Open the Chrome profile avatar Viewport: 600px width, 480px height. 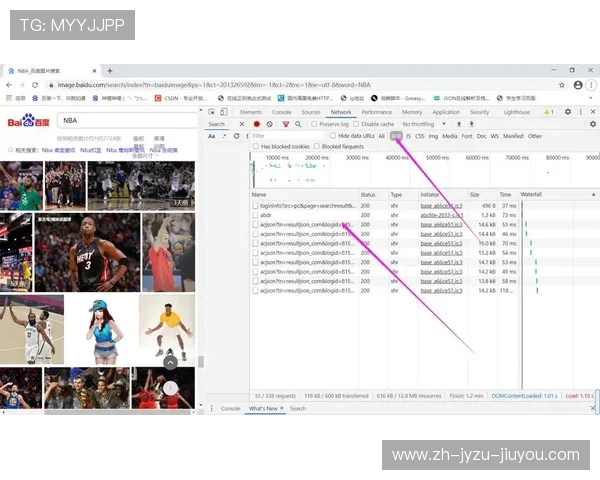[578, 85]
